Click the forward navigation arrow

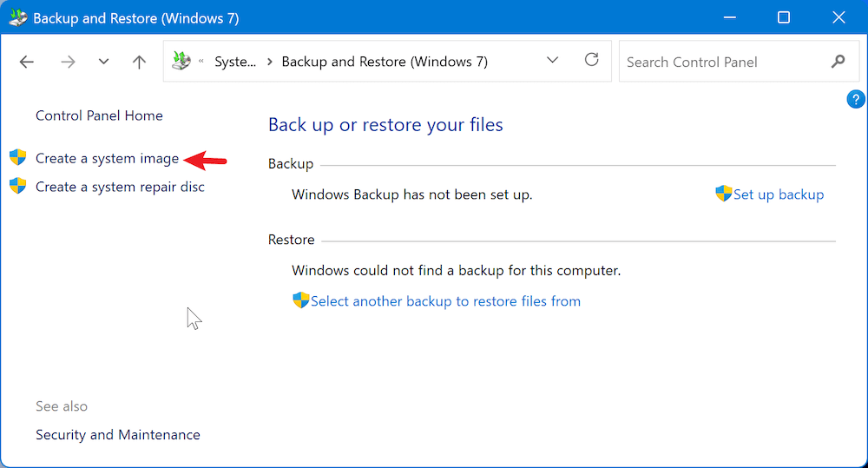(x=68, y=62)
